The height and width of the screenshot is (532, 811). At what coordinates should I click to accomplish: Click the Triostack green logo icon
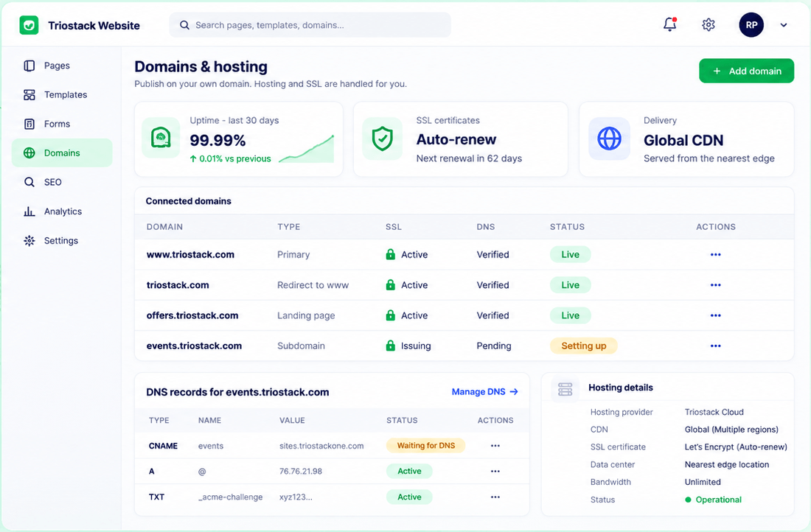tap(29, 25)
